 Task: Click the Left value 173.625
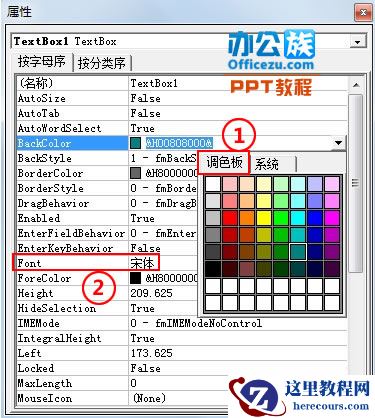(x=152, y=353)
